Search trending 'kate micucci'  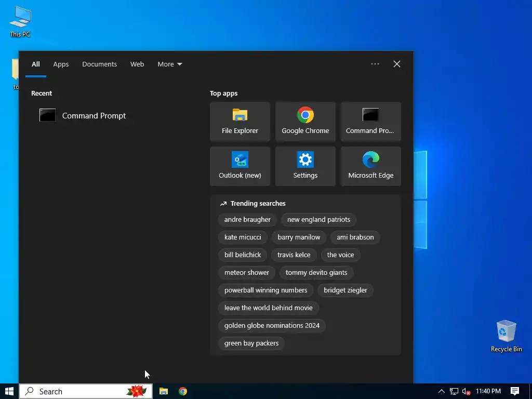pyautogui.click(x=243, y=237)
